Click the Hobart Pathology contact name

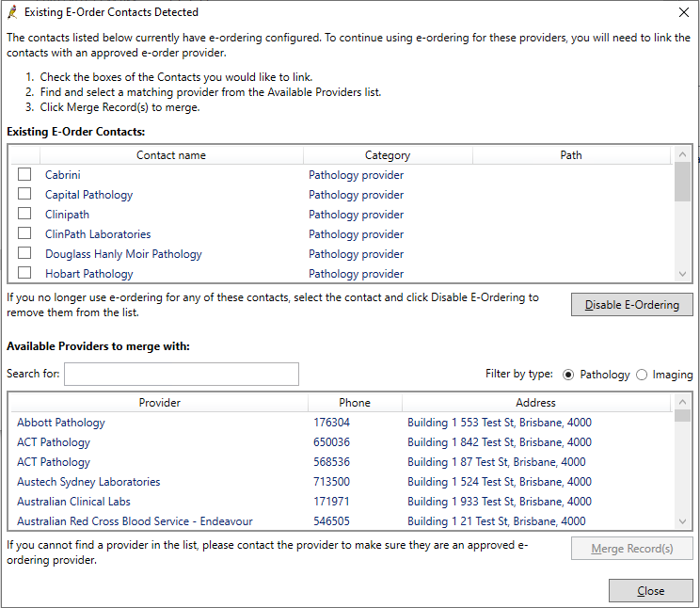tap(88, 274)
